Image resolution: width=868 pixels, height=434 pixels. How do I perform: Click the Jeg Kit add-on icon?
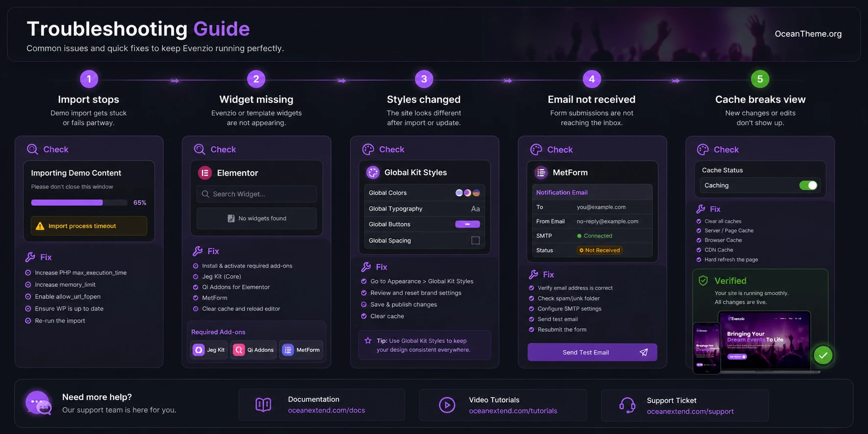(198, 350)
